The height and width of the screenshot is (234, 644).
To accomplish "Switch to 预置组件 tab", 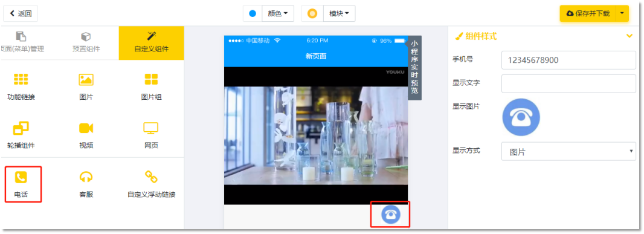I will click(86, 43).
